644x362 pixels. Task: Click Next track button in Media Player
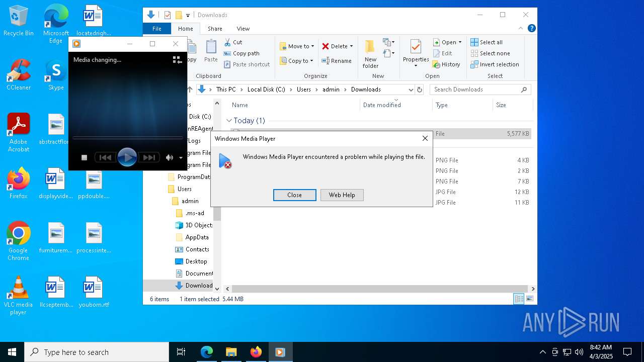pyautogui.click(x=149, y=157)
